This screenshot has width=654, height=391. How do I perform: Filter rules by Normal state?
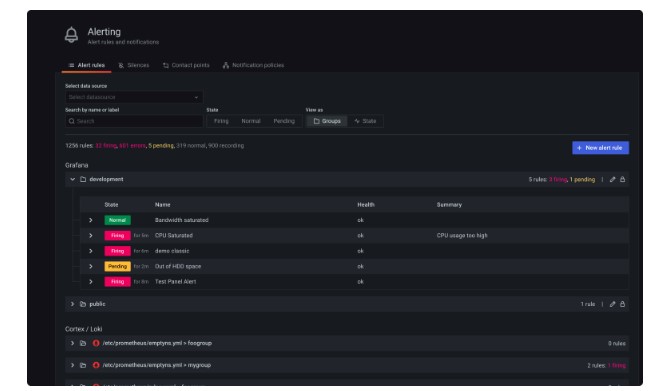click(x=251, y=121)
